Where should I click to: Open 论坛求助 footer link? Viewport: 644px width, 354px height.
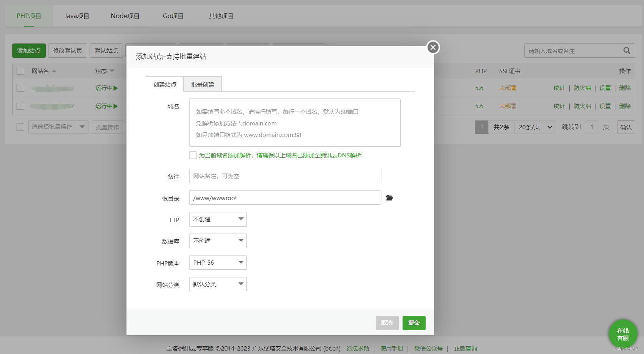click(358, 348)
